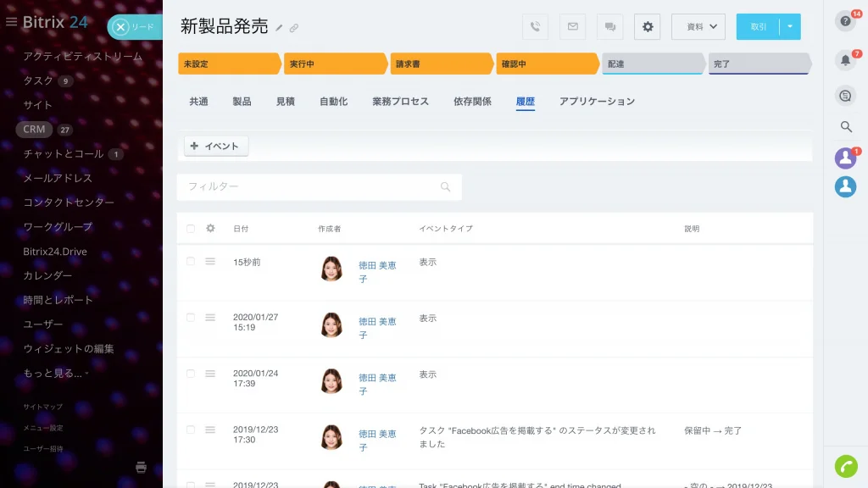The image size is (868, 488).
Task: Open the row actions menu for the 2020/01/24 row
Action: (210, 374)
